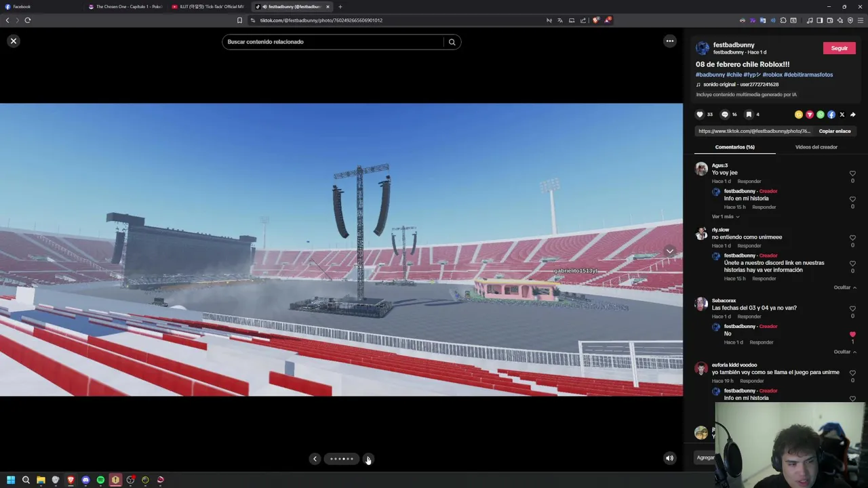The height and width of the screenshot is (488, 868).
Task: Switch to the ILLIT 'Tick-Tack' YouTube tab
Action: pos(209,7)
